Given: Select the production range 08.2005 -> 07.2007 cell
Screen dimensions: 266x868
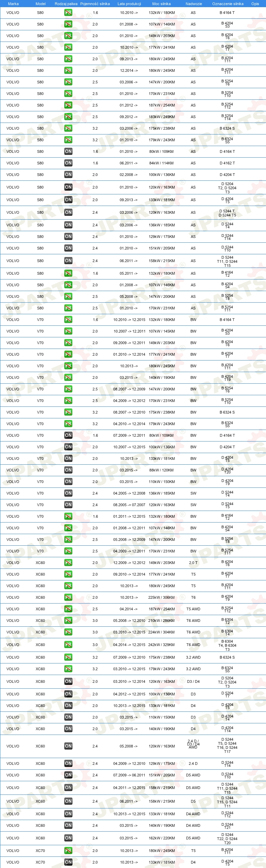Looking at the screenshot, I should pyautogui.click(x=129, y=505).
